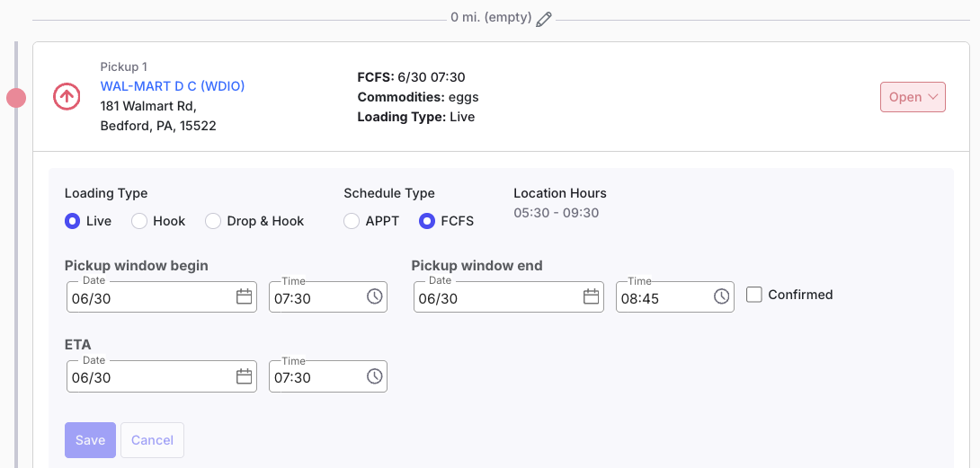This screenshot has width=980, height=468.
Task: Choose Drop & Hook loading type
Action: tap(213, 221)
